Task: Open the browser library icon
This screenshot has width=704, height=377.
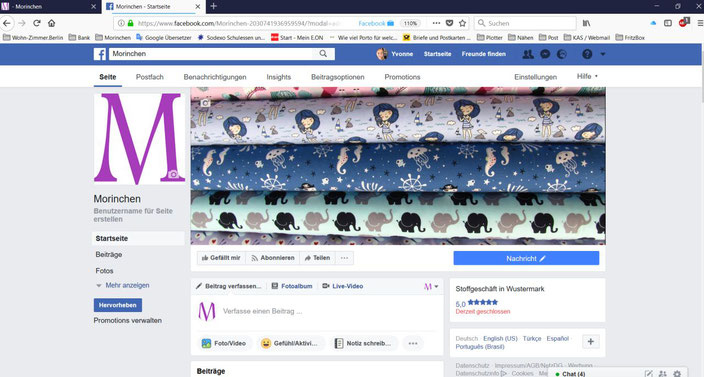Action: click(586, 23)
